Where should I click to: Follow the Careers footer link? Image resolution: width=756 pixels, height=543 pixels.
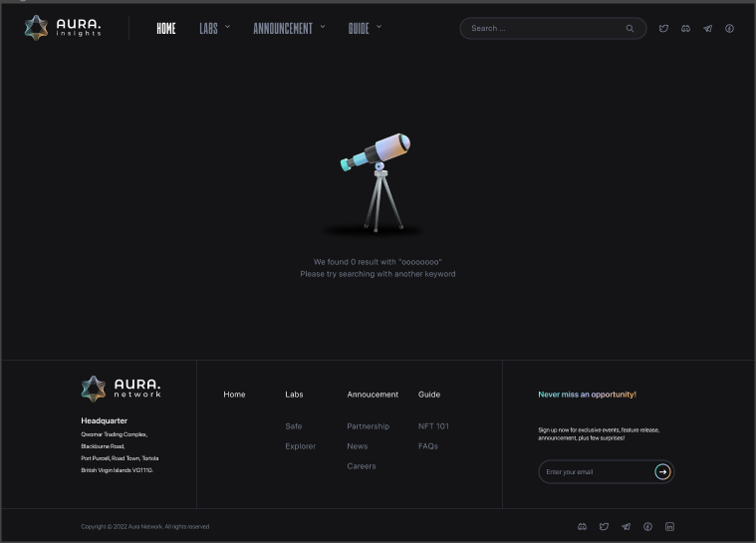pyautogui.click(x=362, y=466)
